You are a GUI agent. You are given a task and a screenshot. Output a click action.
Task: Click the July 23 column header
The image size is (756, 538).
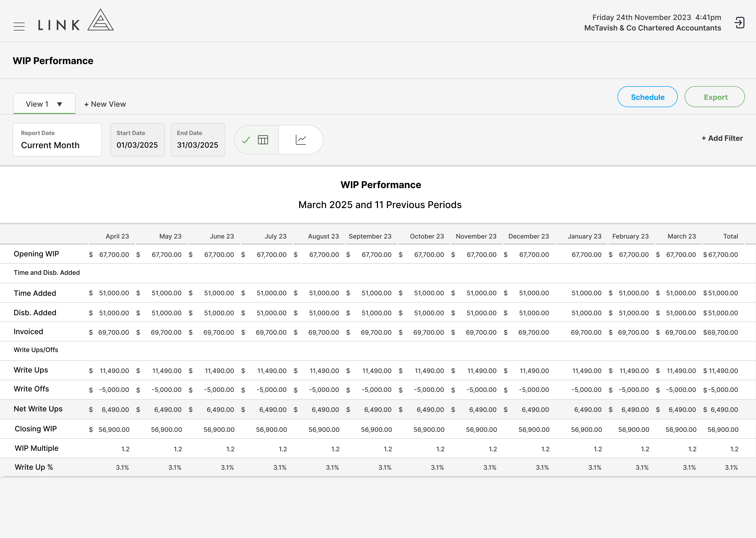point(275,236)
